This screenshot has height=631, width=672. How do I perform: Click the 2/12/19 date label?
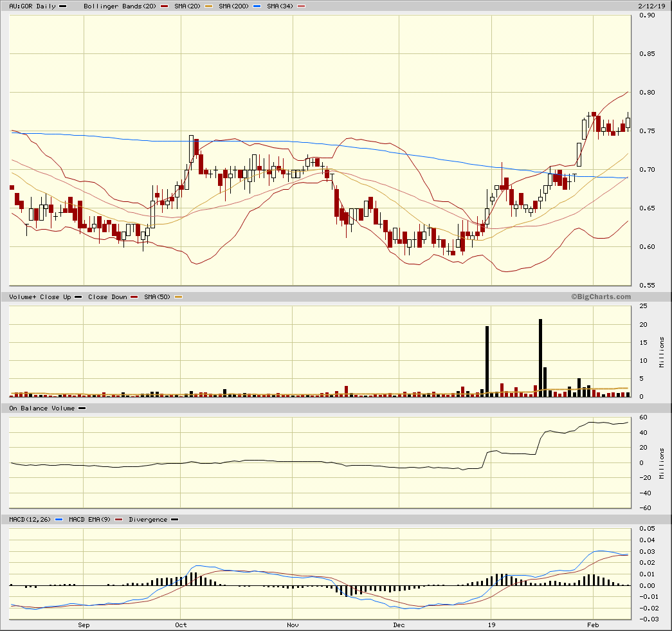pyautogui.click(x=651, y=6)
